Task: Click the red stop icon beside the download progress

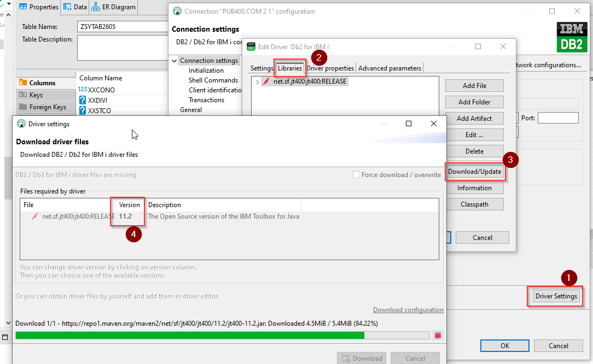Action: click(438, 335)
